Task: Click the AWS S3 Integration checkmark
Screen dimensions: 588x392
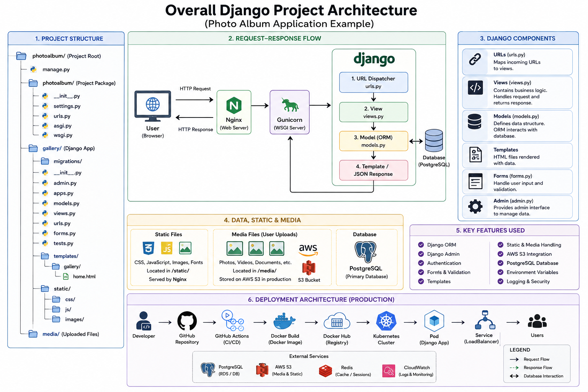Action: 500,254
